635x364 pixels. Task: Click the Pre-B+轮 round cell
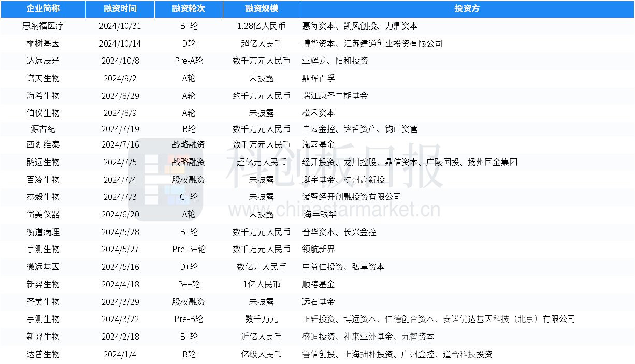click(189, 250)
